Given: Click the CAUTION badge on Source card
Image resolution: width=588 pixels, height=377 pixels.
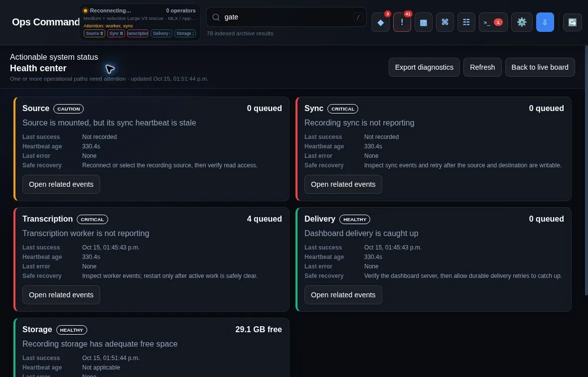Looking at the screenshot, I should coord(69,109).
